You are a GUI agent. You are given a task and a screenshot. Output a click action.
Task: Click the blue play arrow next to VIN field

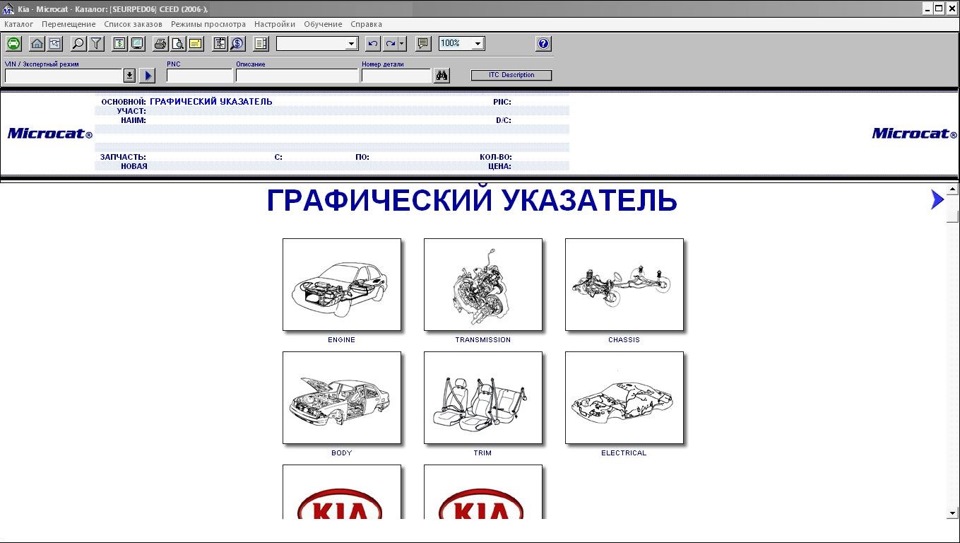click(148, 75)
